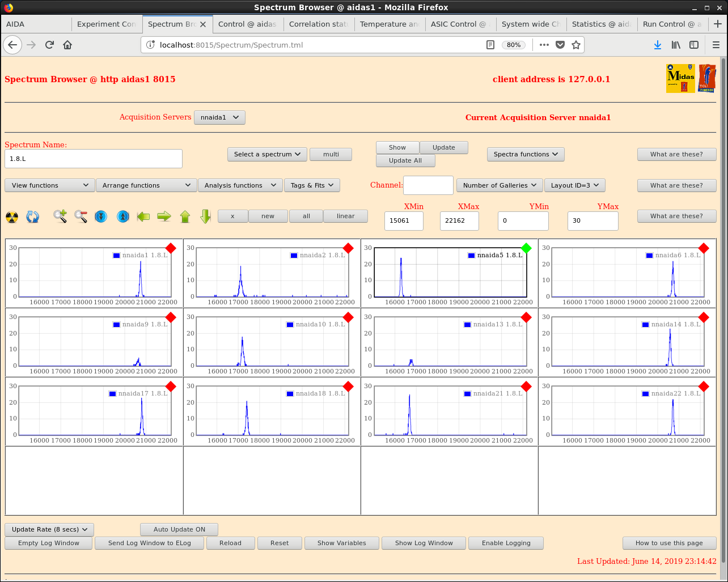Click the blue refresh arrows icon
The height and width of the screenshot is (582, 728).
point(33,216)
